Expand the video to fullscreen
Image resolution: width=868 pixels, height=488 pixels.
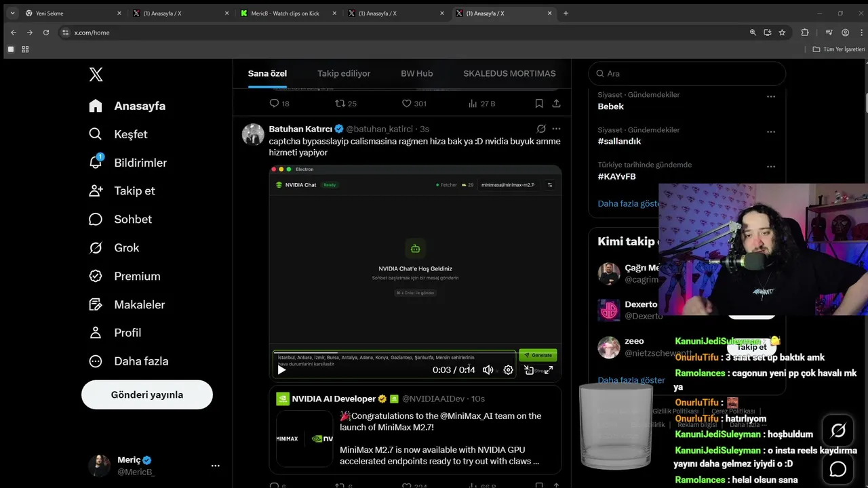(549, 369)
